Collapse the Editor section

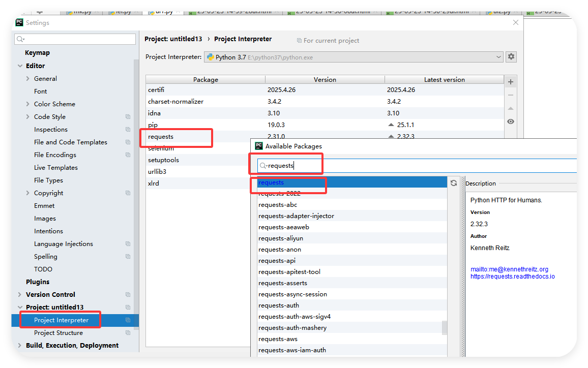coord(20,66)
